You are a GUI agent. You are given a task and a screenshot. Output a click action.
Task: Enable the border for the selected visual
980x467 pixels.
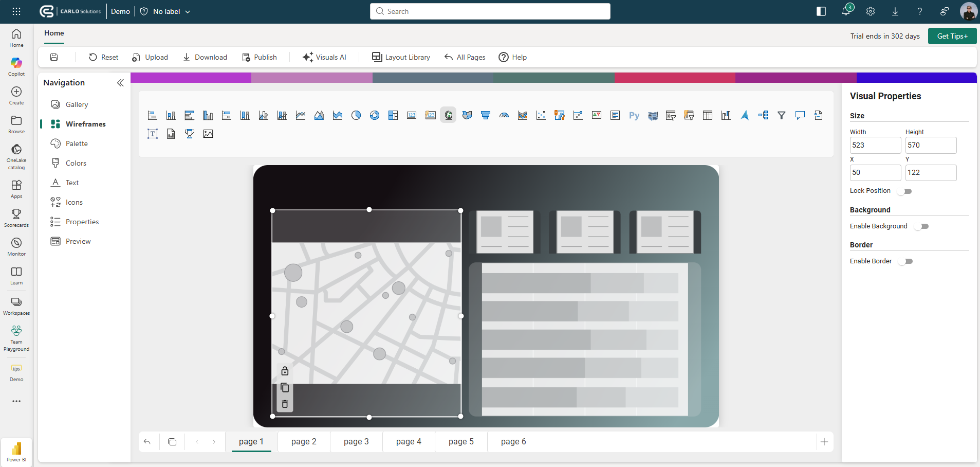point(905,261)
